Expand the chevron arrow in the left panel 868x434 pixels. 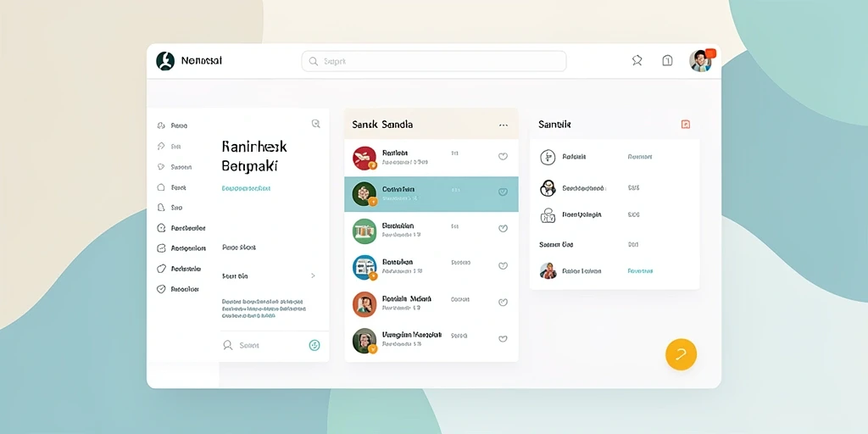click(313, 275)
